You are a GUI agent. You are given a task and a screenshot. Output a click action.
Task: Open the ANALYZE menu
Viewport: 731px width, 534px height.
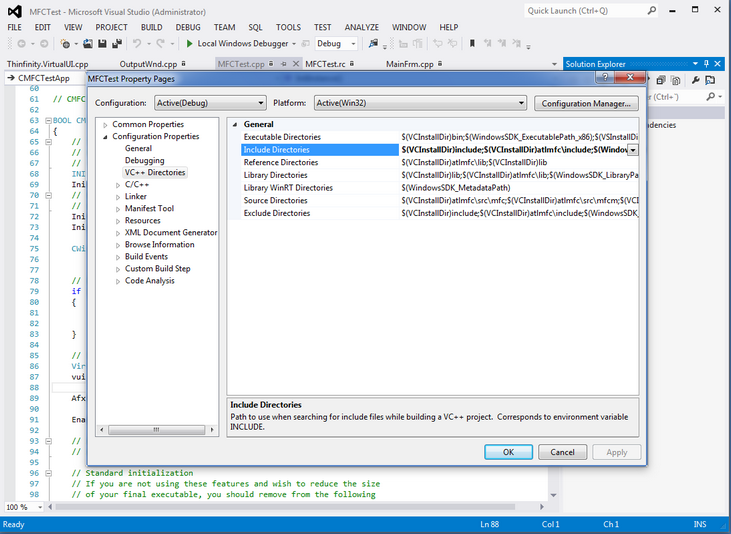point(362,28)
